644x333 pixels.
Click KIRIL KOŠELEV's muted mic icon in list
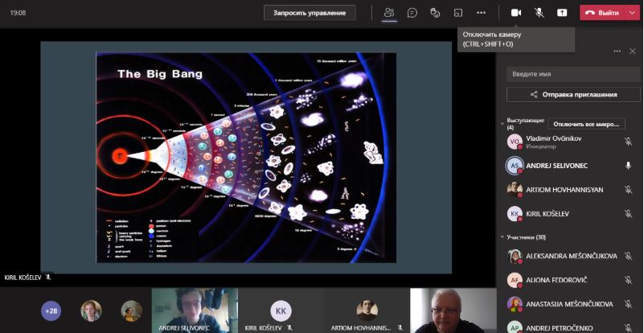[x=628, y=214]
